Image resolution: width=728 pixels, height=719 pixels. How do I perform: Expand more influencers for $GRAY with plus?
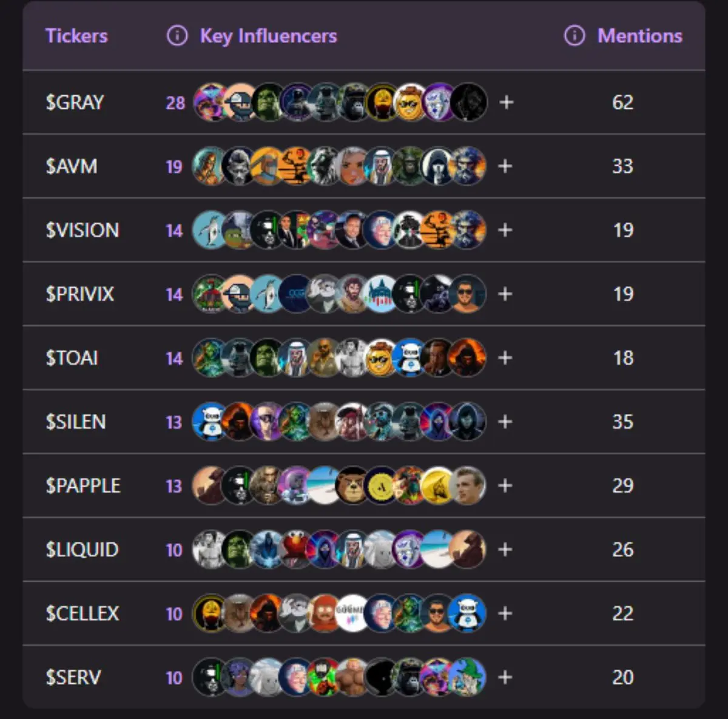coord(507,103)
